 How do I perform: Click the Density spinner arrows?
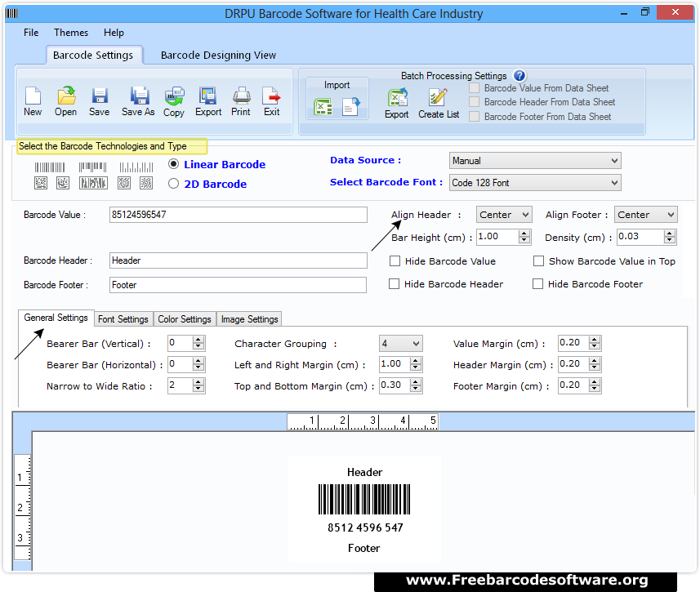point(669,237)
